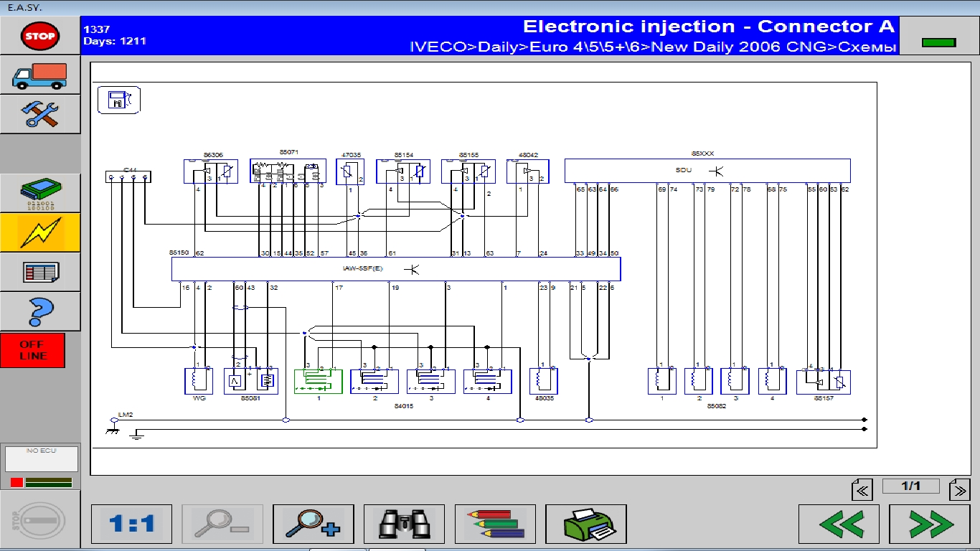Screen dimensions: 980x551
Task: Select the lightning bolt wiring diagrams icon
Action: pos(40,232)
